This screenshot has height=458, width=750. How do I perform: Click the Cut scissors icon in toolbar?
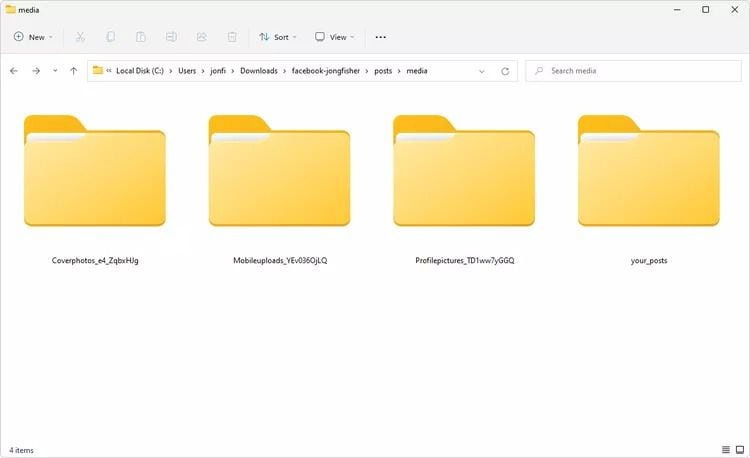[x=80, y=37]
